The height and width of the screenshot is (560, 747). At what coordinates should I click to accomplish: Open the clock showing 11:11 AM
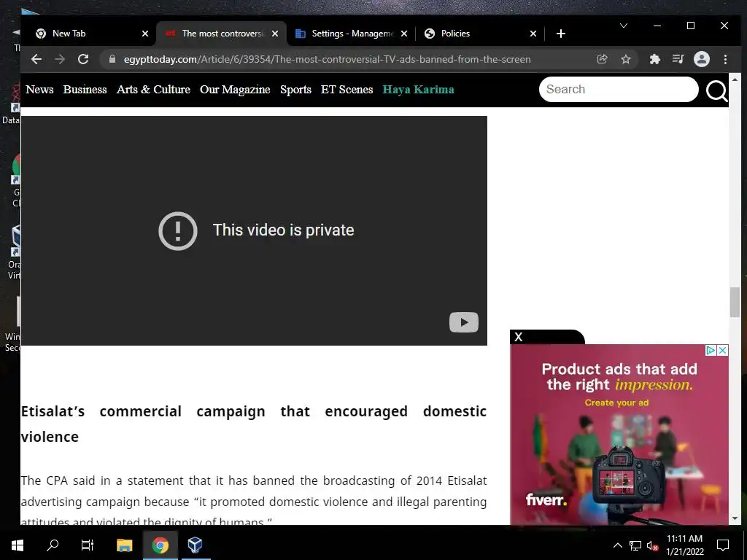pyautogui.click(x=684, y=545)
